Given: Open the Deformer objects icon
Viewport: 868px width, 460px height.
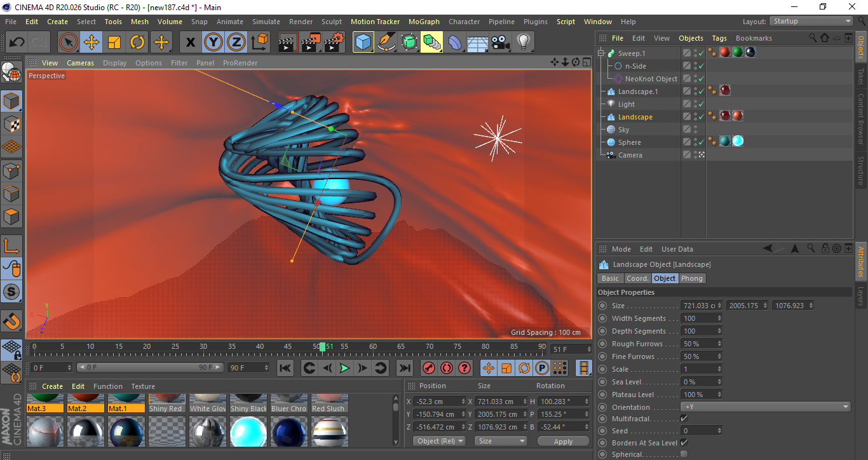Looking at the screenshot, I should click(455, 43).
